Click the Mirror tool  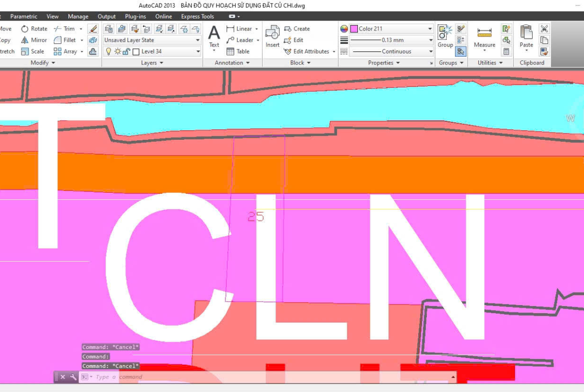click(x=34, y=40)
